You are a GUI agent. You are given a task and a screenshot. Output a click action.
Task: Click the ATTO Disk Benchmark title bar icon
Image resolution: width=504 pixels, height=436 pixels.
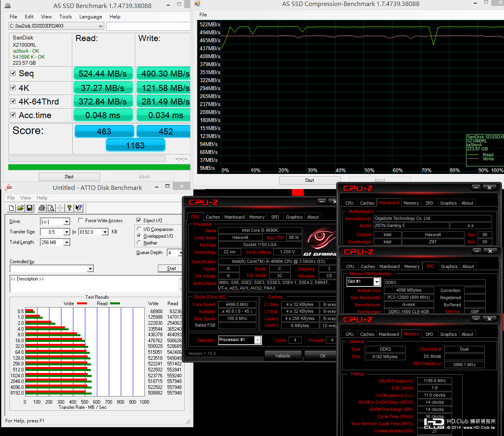pos(8,187)
